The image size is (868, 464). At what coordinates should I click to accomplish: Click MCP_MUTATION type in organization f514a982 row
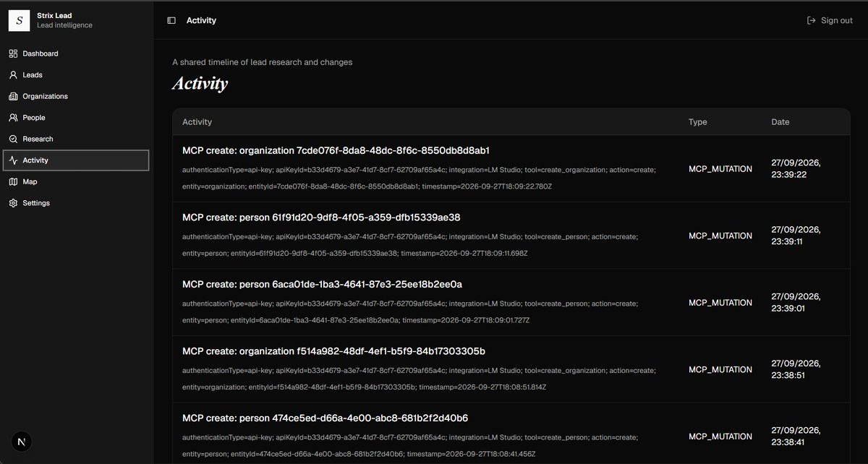click(x=720, y=369)
